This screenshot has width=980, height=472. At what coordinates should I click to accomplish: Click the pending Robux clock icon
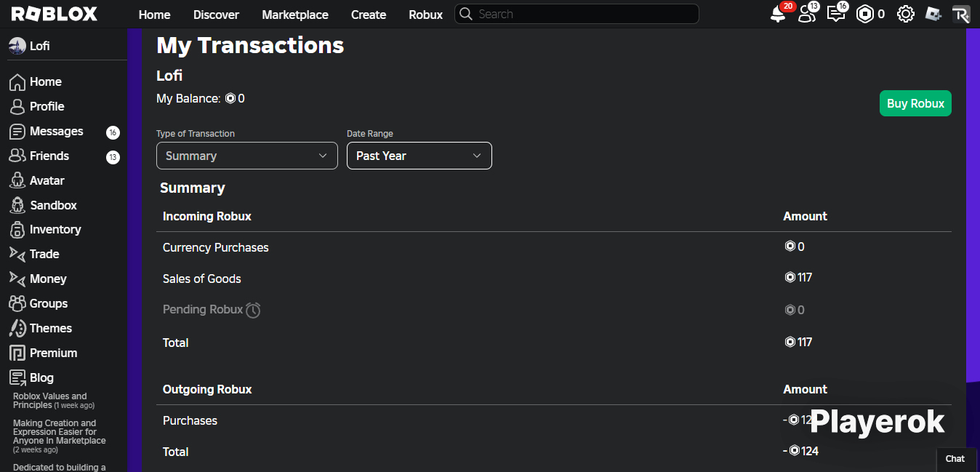click(253, 310)
